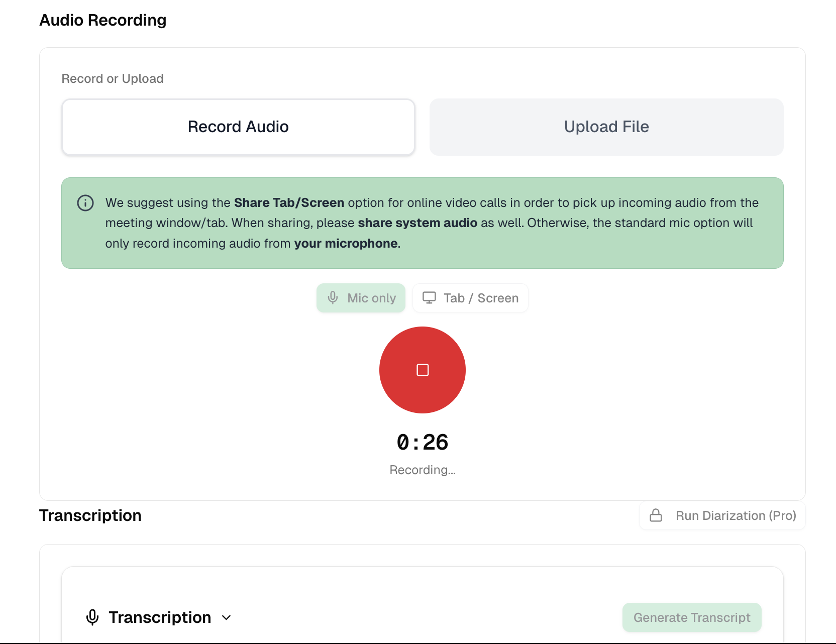Viewport: 836px width, 644px height.
Task: Switch to the Upload File tab
Action: 606,127
